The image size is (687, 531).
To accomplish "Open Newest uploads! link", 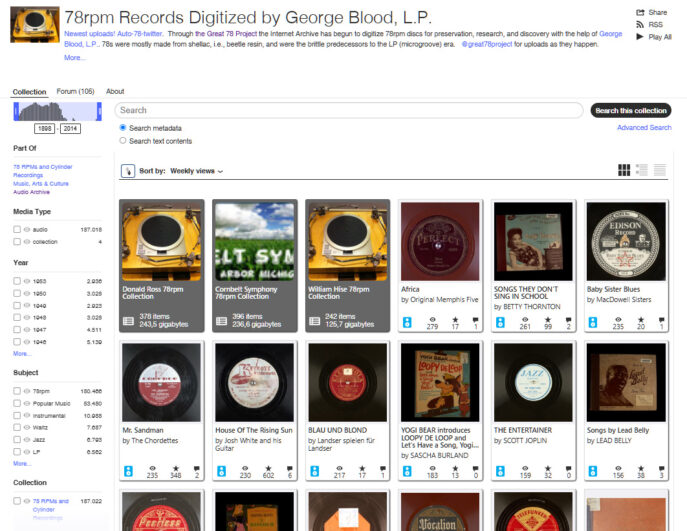I will (89, 34).
